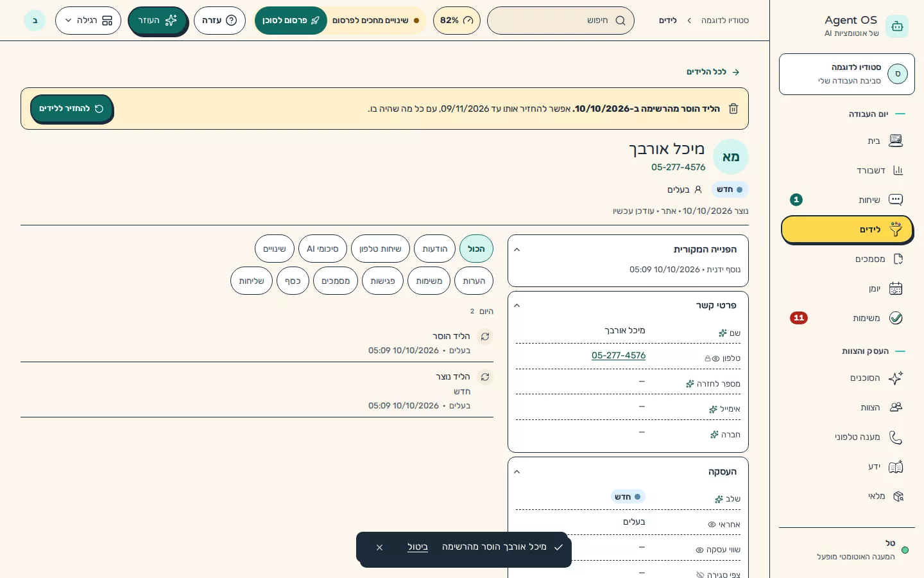
Task: Open the משימות checkmark icon in sidebar
Action: (x=896, y=318)
